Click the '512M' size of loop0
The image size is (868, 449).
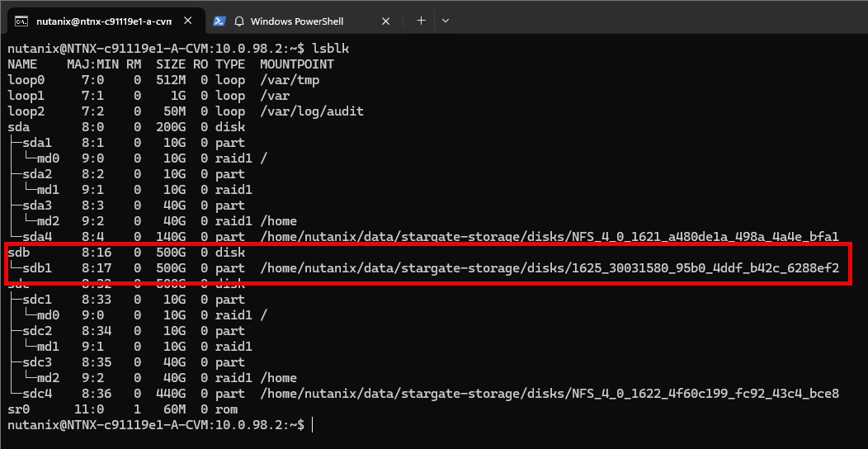171,80
